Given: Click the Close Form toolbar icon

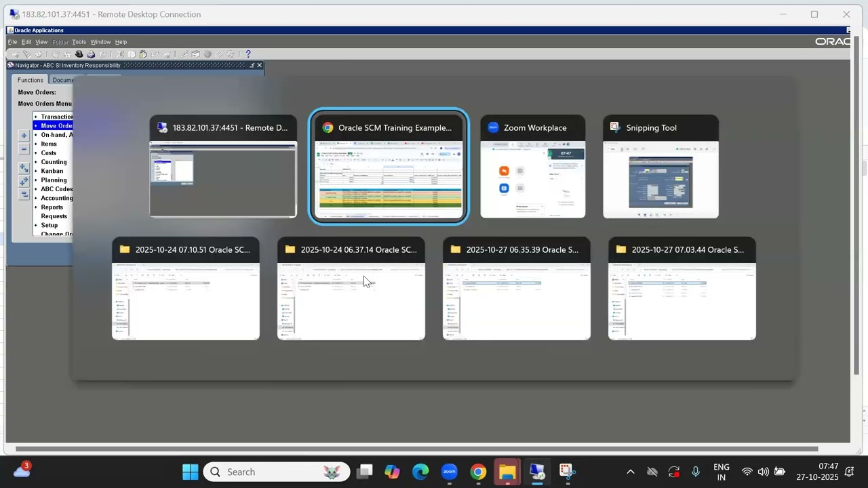Looking at the screenshot, I should tap(102, 54).
